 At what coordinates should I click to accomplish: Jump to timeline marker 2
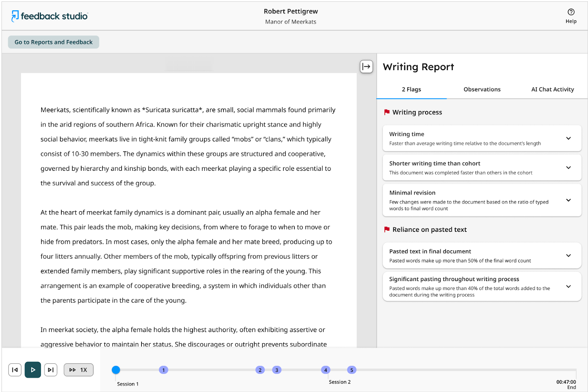click(260, 370)
